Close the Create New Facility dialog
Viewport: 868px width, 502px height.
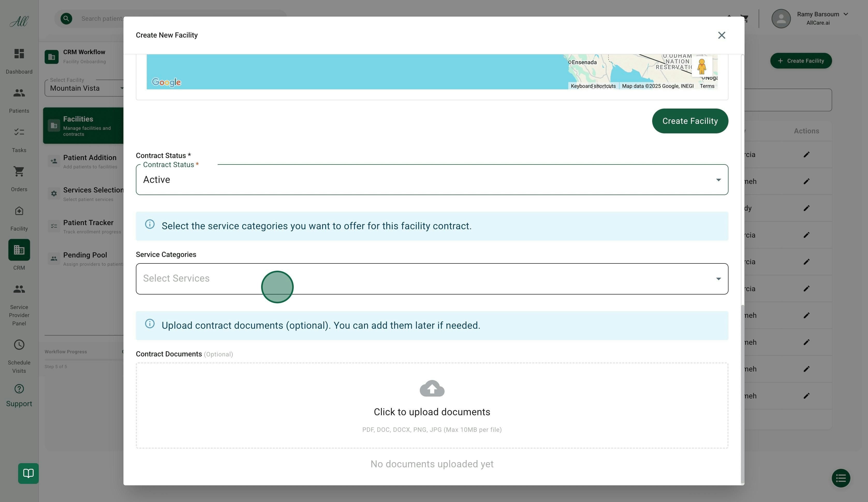pos(721,35)
